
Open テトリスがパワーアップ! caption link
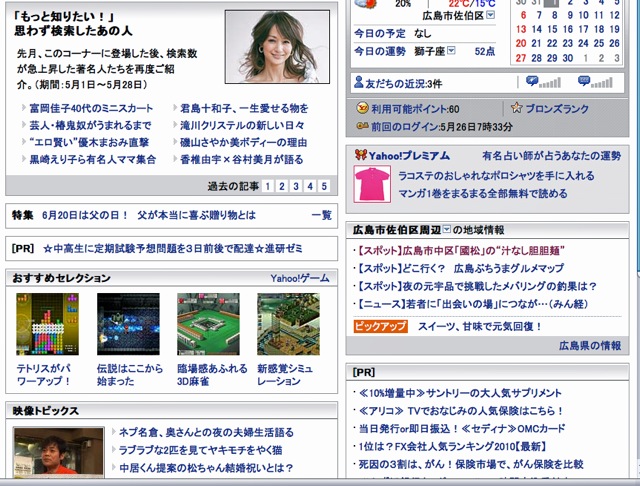click(44, 375)
